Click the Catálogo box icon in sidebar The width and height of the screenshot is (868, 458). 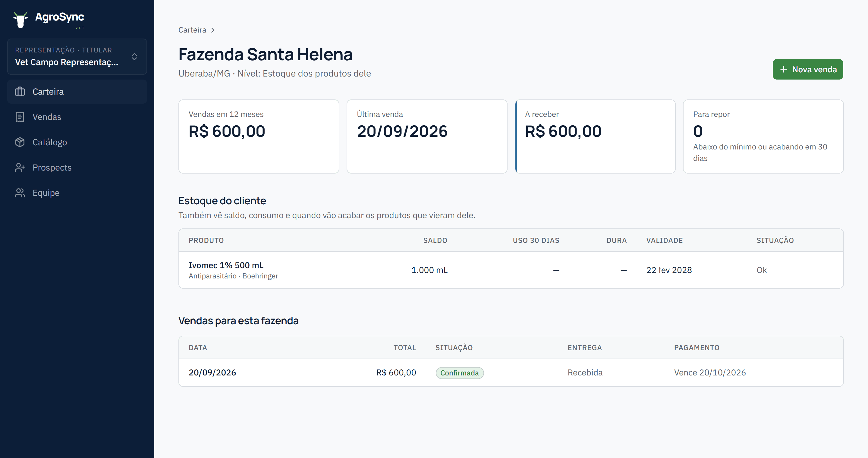pyautogui.click(x=20, y=142)
